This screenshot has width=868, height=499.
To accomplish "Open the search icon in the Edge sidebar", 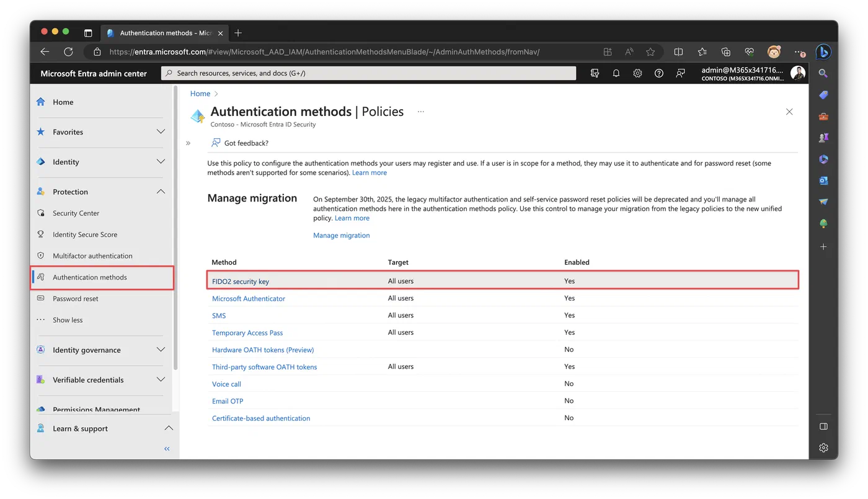I will point(823,73).
